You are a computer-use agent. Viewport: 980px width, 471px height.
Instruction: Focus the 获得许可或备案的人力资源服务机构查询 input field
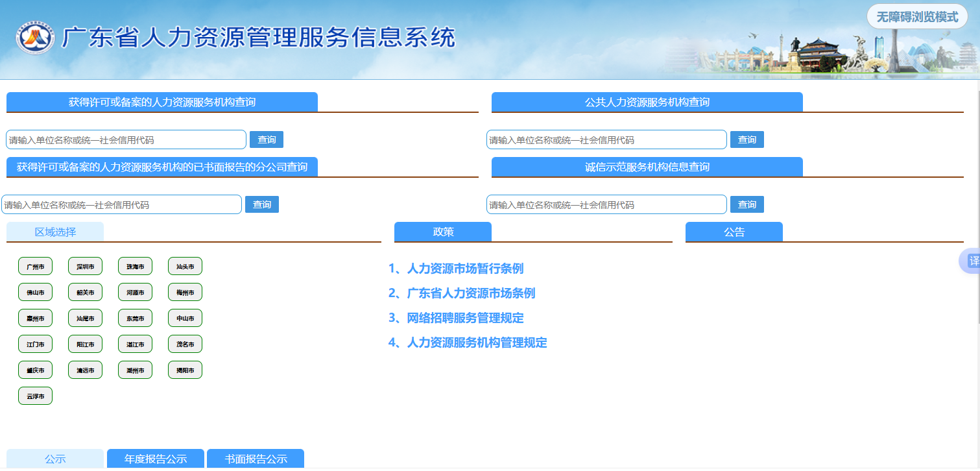pyautogui.click(x=126, y=139)
